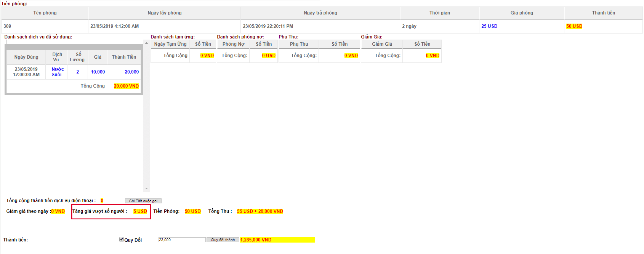Click the Thời gian column header
This screenshot has width=644, height=254.
[x=440, y=13]
